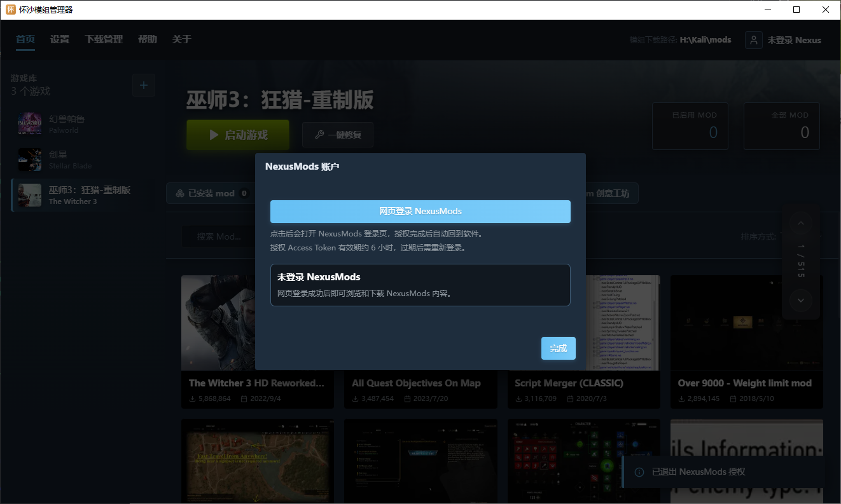841x504 pixels.
Task: Open the 帮助 tab
Action: click(x=148, y=39)
